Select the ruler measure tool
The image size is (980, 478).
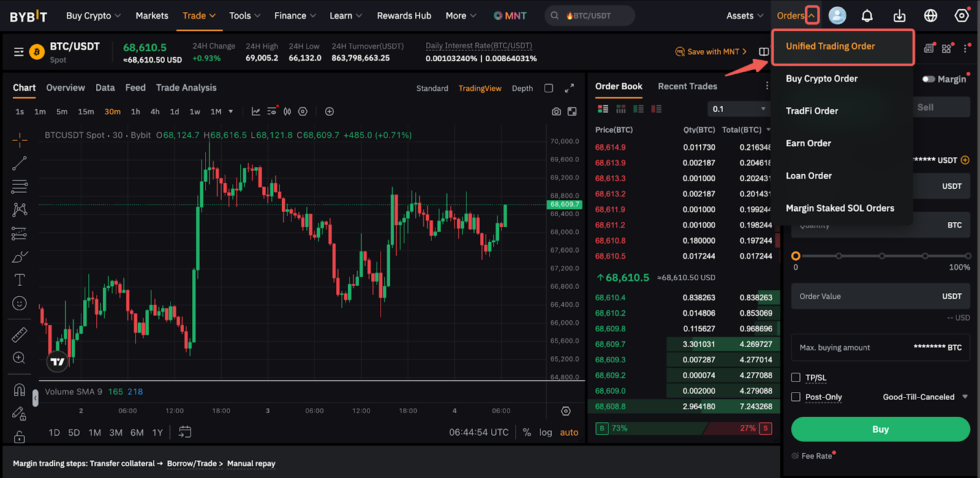point(20,335)
